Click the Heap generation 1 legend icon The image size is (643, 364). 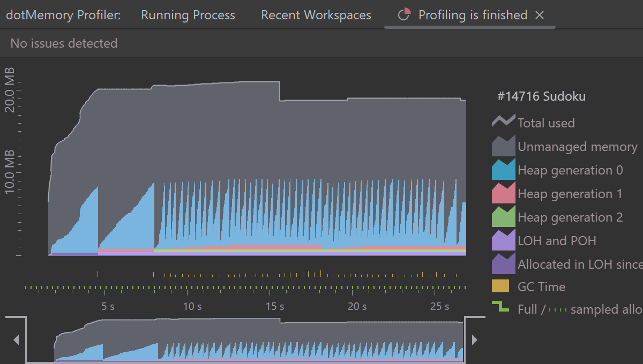(x=503, y=193)
